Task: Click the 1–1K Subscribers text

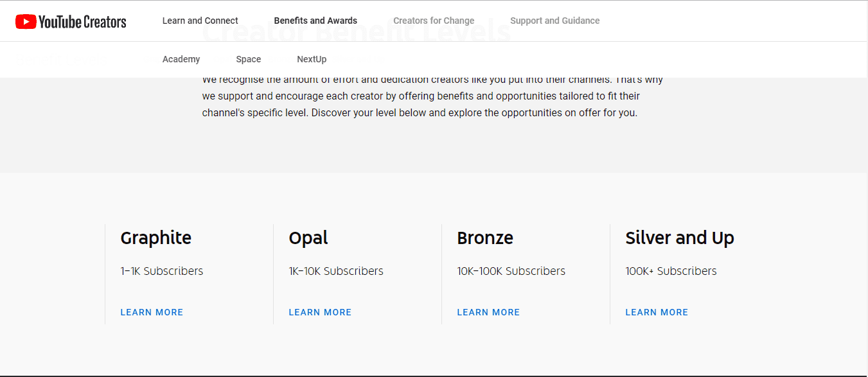Action: point(162,271)
